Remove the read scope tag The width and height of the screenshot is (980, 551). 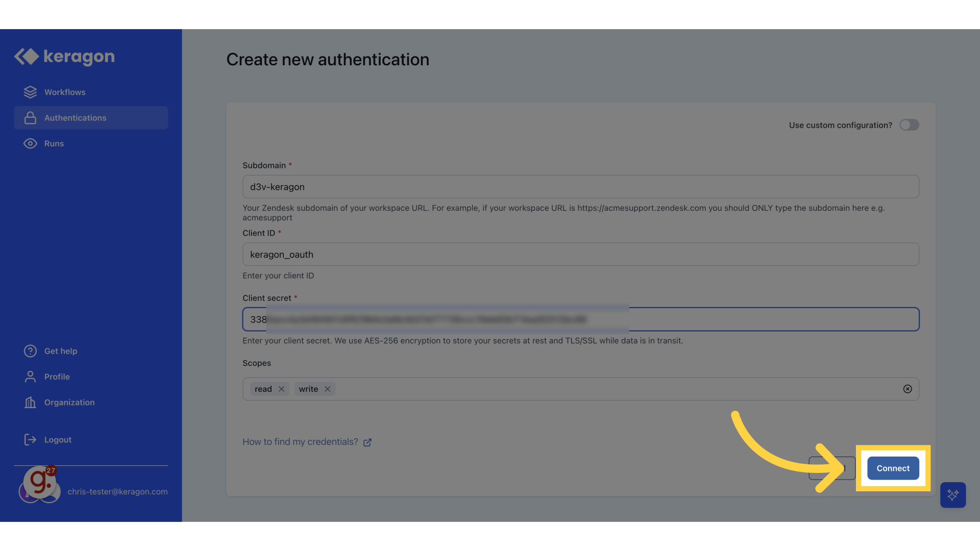[x=281, y=389]
